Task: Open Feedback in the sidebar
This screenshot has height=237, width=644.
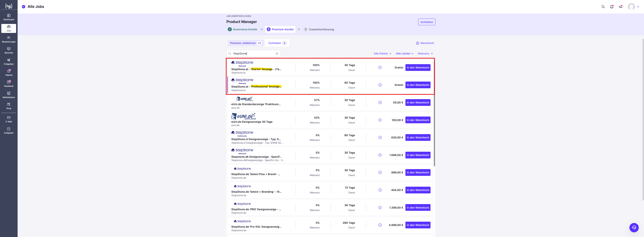Action: (9, 84)
